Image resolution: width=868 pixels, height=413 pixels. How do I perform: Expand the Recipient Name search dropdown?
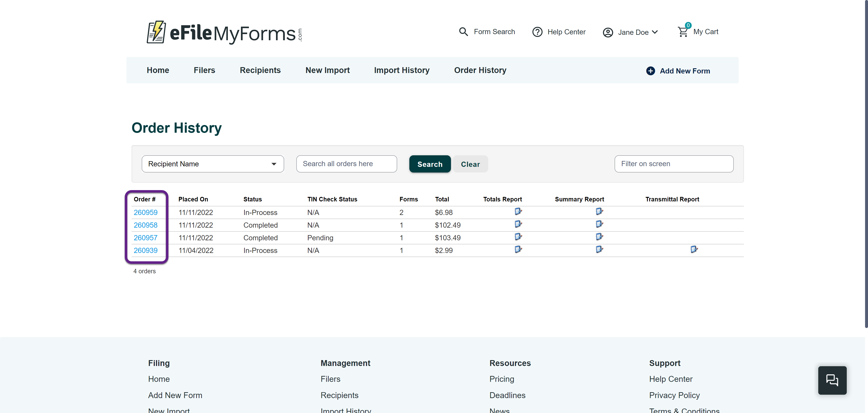pos(213,164)
